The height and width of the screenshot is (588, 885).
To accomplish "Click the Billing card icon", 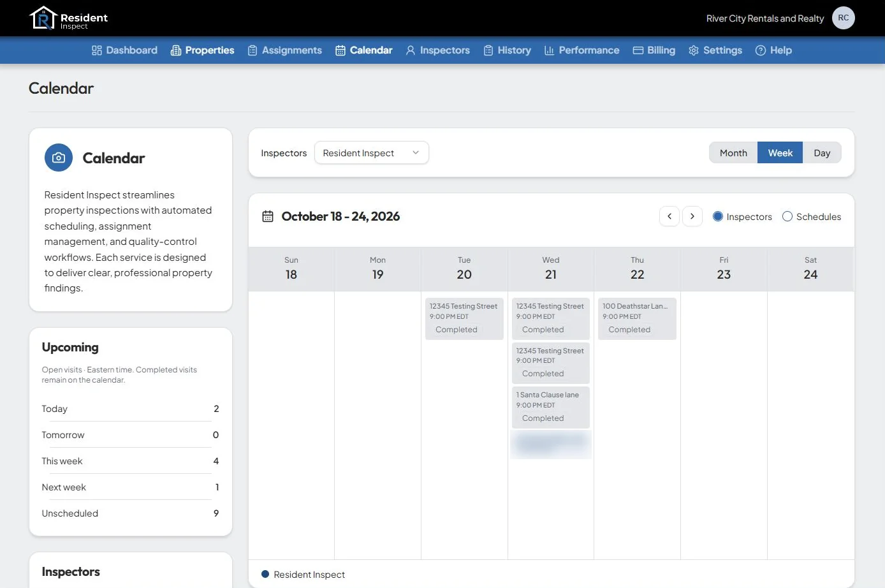I will pos(638,50).
